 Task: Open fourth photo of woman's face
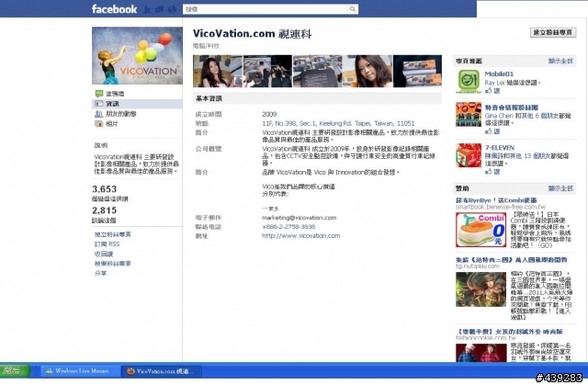pyautogui.click(x=367, y=72)
